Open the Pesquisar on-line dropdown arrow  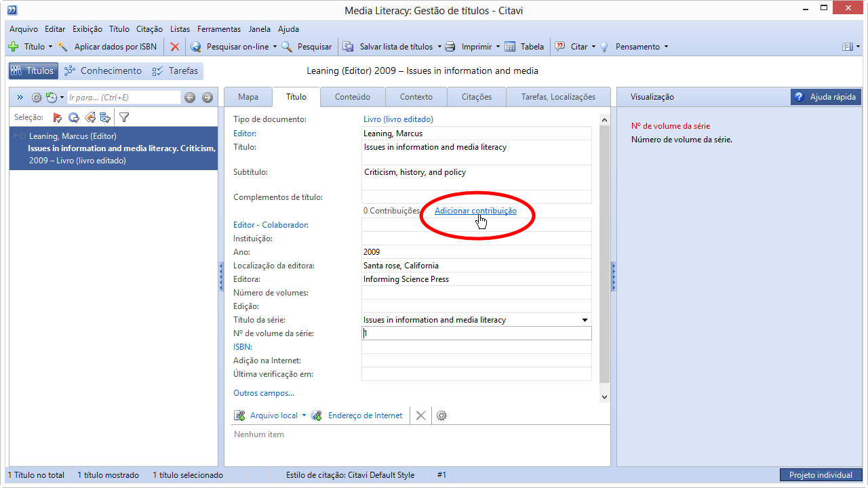(275, 47)
